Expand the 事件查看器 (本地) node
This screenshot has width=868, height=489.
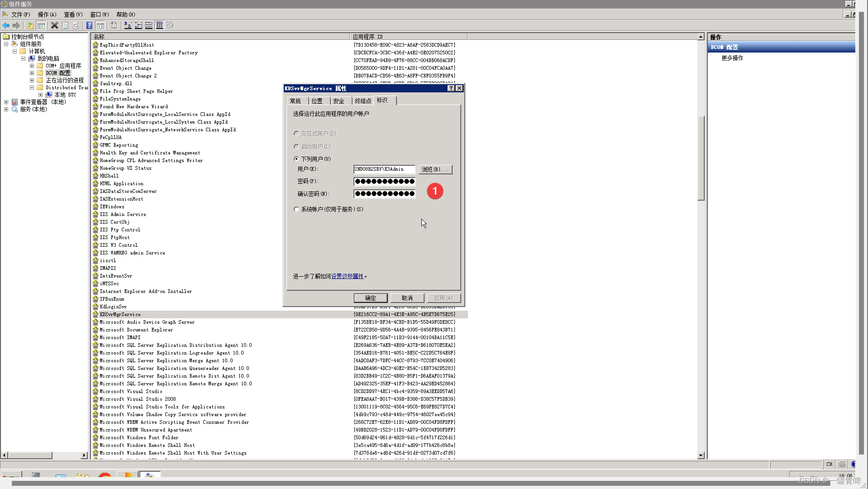pos(6,102)
